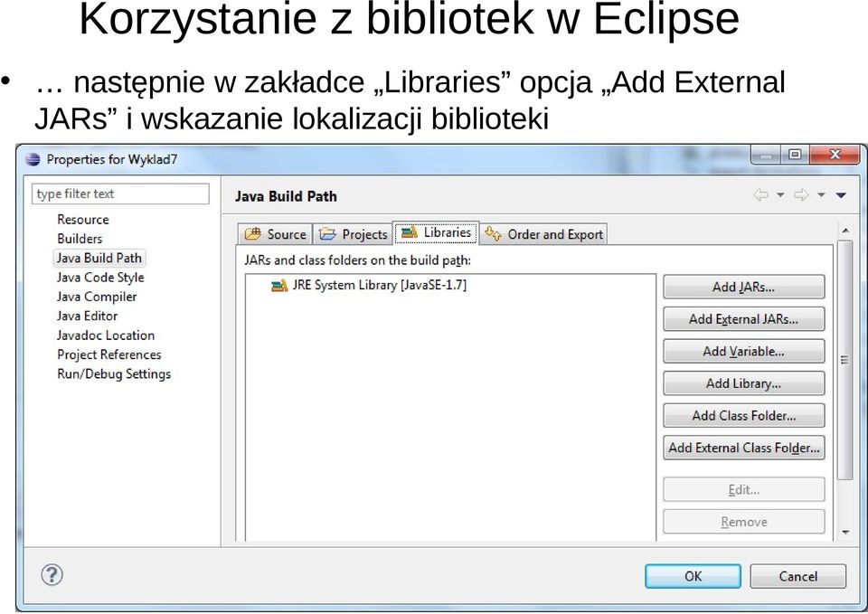Viewport: 868px width, 614px height.
Task: Click the back navigation arrow icon
Action: click(x=761, y=194)
